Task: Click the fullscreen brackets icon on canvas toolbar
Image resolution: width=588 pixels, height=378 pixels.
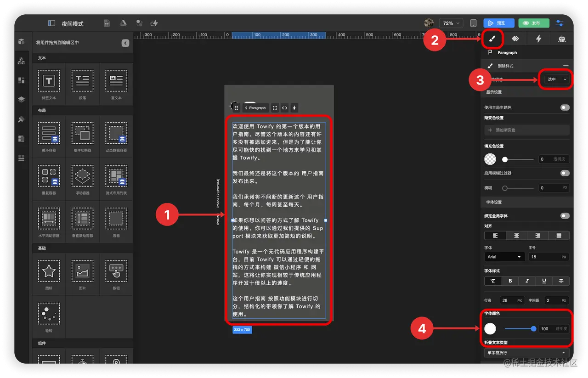Action: (x=275, y=108)
